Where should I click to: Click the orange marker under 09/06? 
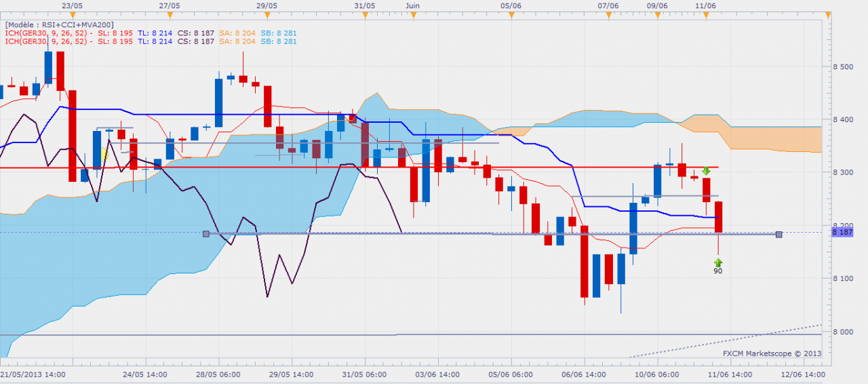pos(657,15)
